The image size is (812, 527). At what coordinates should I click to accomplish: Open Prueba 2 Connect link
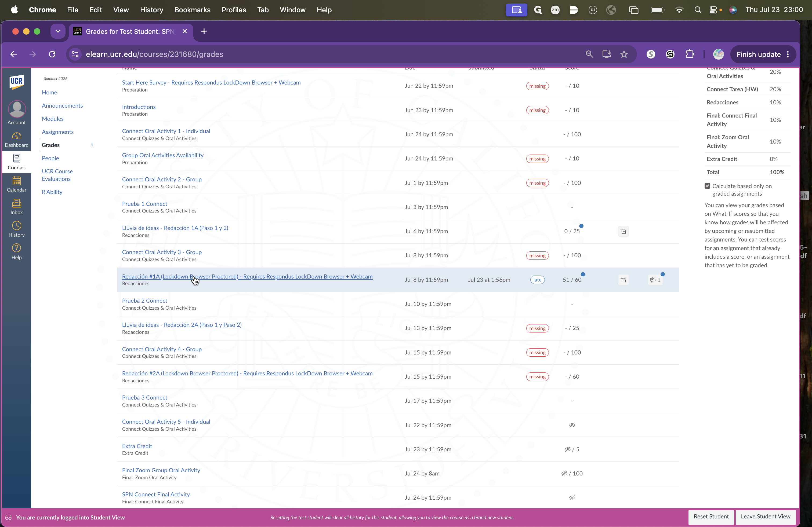[145, 301]
